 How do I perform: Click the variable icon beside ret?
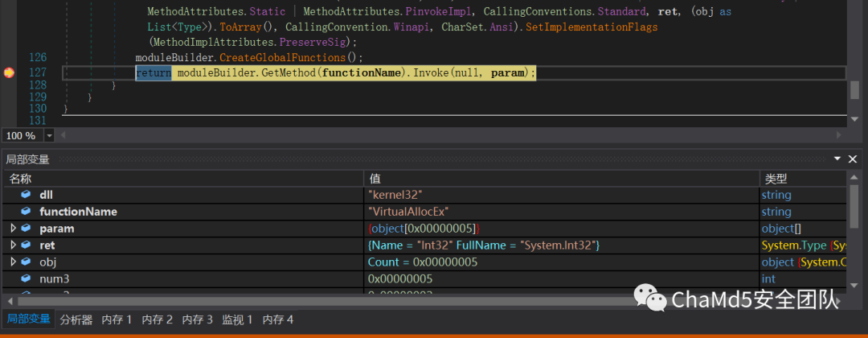pos(26,245)
